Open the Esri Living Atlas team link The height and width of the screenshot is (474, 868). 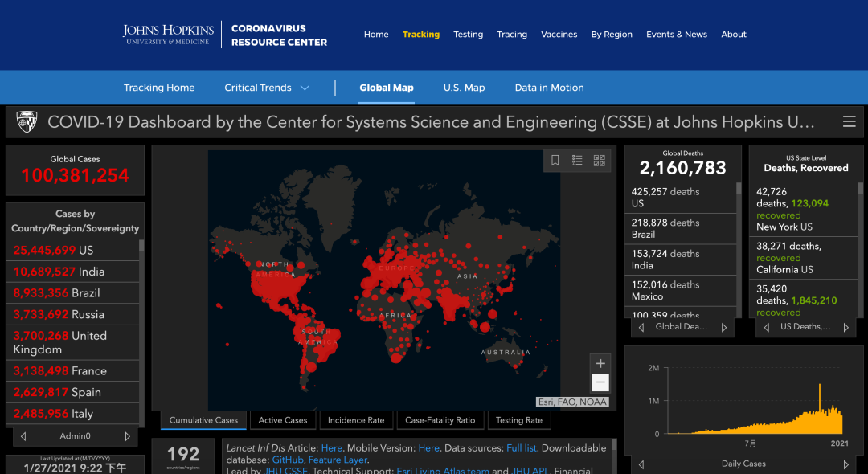pos(443,471)
